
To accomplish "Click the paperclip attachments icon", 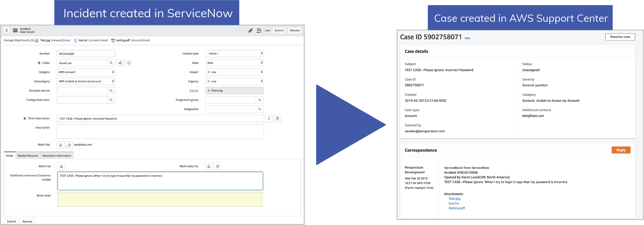I will point(250,31).
